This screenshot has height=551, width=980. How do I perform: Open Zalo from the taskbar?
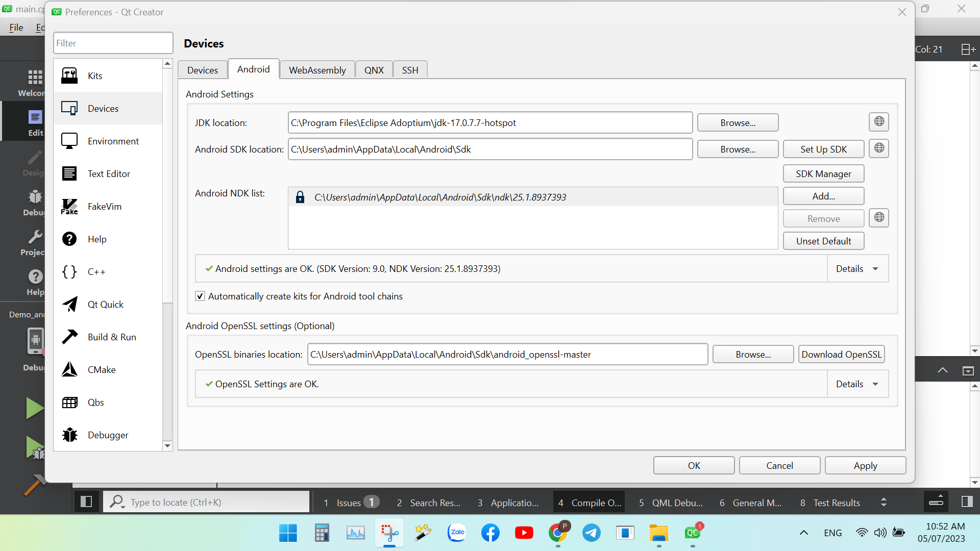point(456,533)
